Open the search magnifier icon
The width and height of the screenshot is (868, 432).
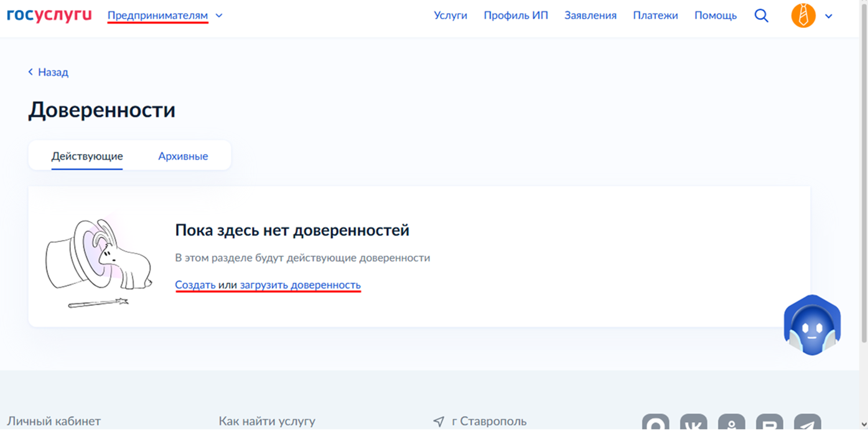(761, 16)
